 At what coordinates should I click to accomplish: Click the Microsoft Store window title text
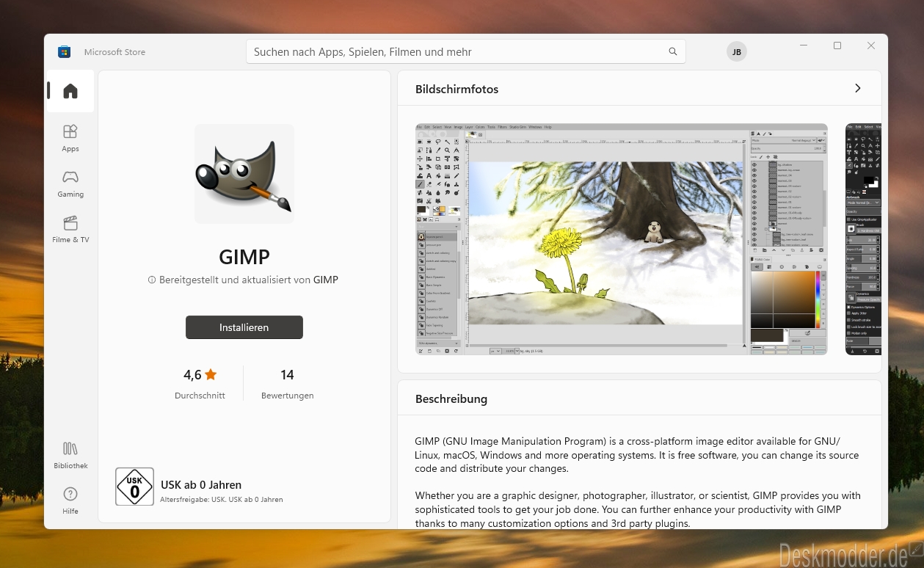coord(114,52)
